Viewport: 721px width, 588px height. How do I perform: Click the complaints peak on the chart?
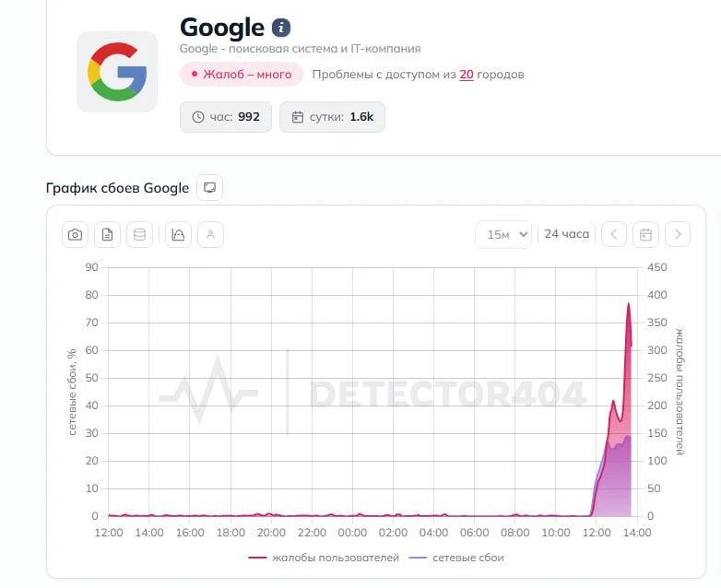629,304
